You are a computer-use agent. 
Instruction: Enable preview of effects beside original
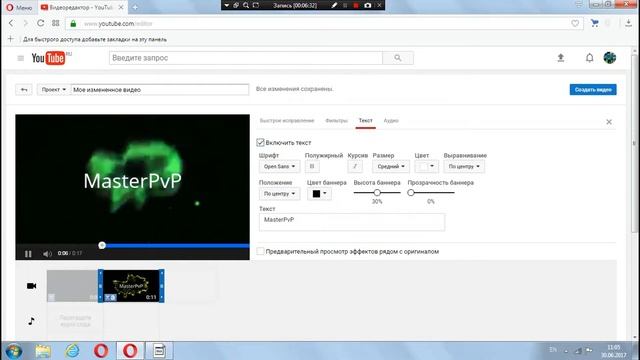point(260,251)
